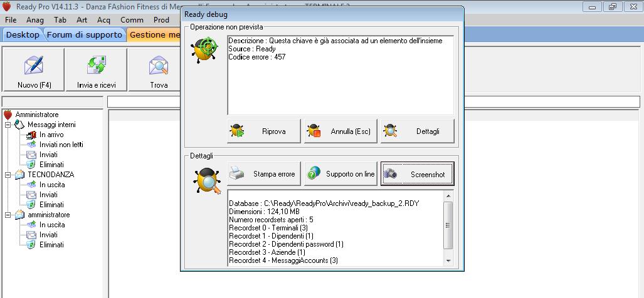Select the Messaggi interni folder
Image resolution: width=644 pixels, height=298 pixels.
[51, 125]
